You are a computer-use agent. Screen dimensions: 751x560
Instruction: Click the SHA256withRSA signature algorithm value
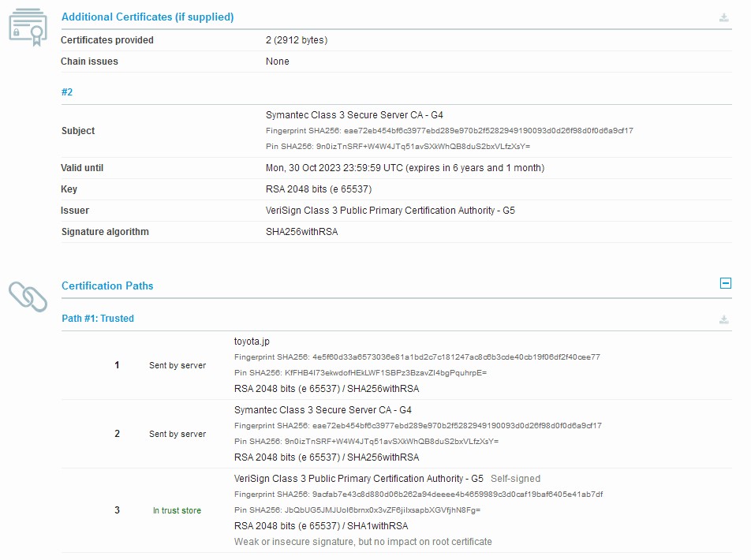[301, 232]
